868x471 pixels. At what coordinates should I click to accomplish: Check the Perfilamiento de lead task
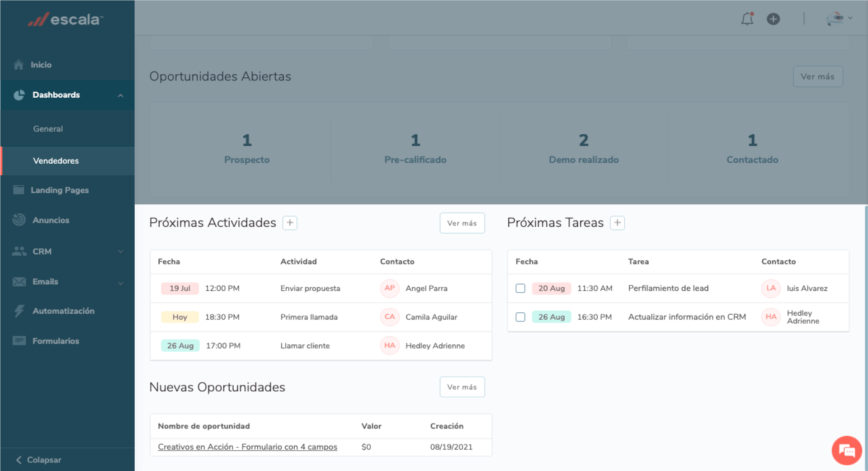coord(520,288)
